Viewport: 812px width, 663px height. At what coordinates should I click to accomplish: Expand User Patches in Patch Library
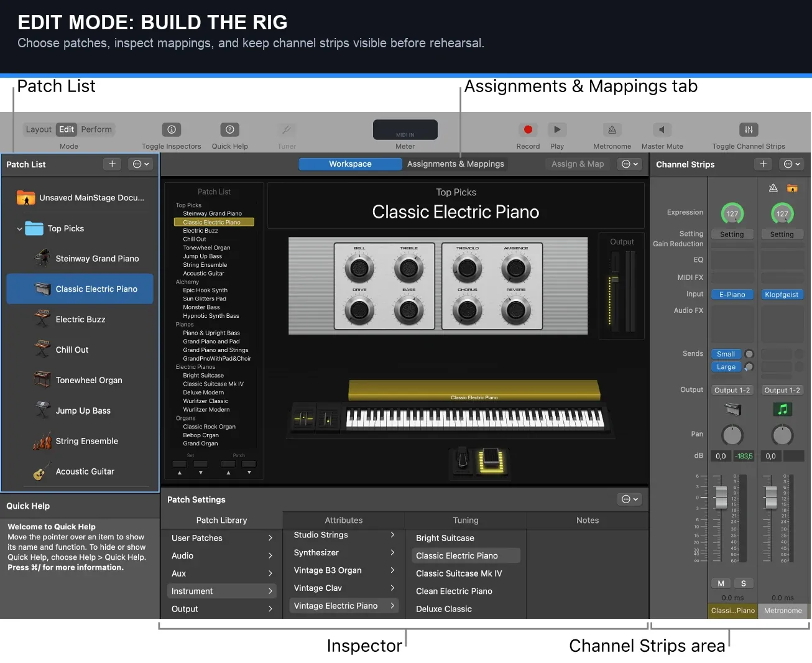tap(222, 538)
